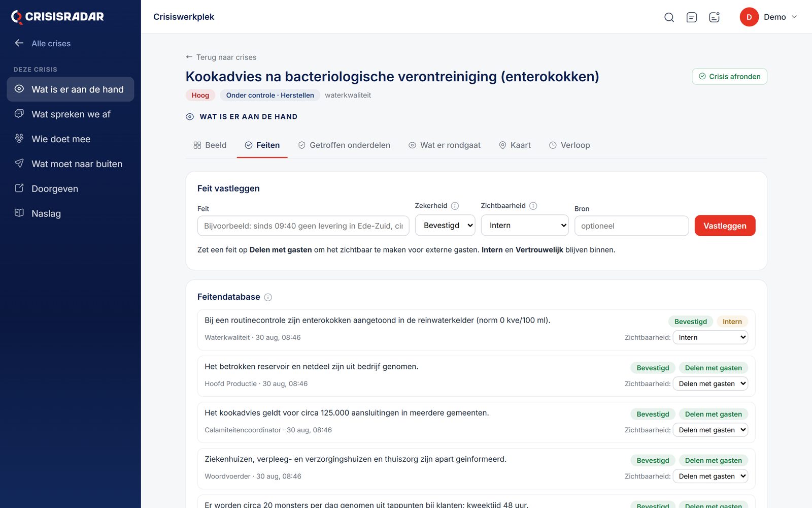Click info icon next to Zekerheid
Image resolution: width=812 pixels, height=508 pixels.
tap(455, 206)
